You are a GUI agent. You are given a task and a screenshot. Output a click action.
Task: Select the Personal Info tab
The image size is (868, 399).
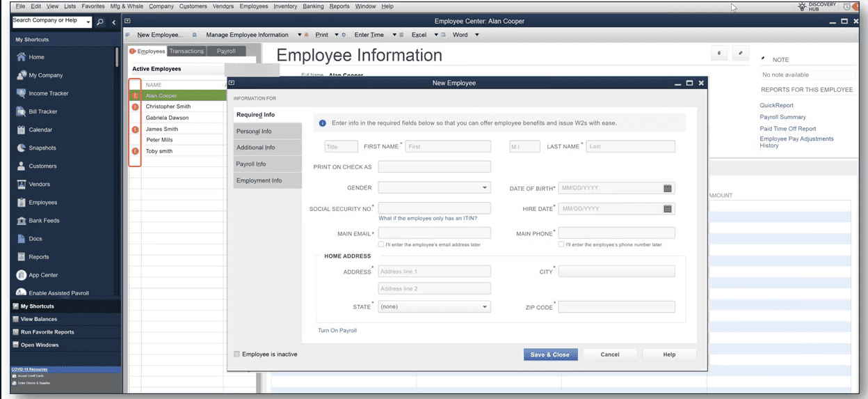[x=267, y=131]
